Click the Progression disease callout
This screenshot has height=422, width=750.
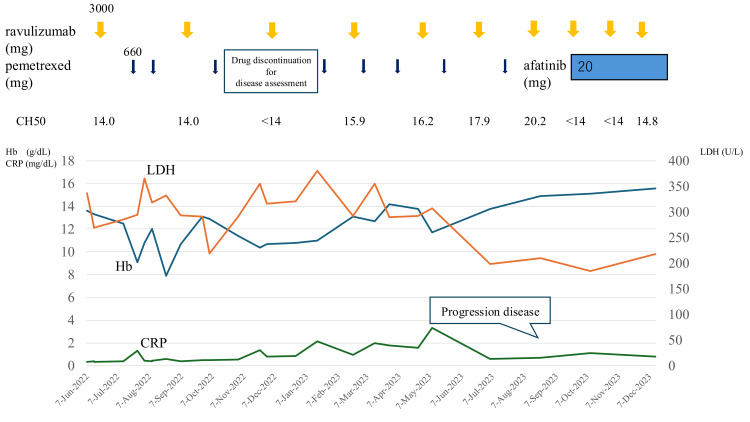pyautogui.click(x=490, y=312)
